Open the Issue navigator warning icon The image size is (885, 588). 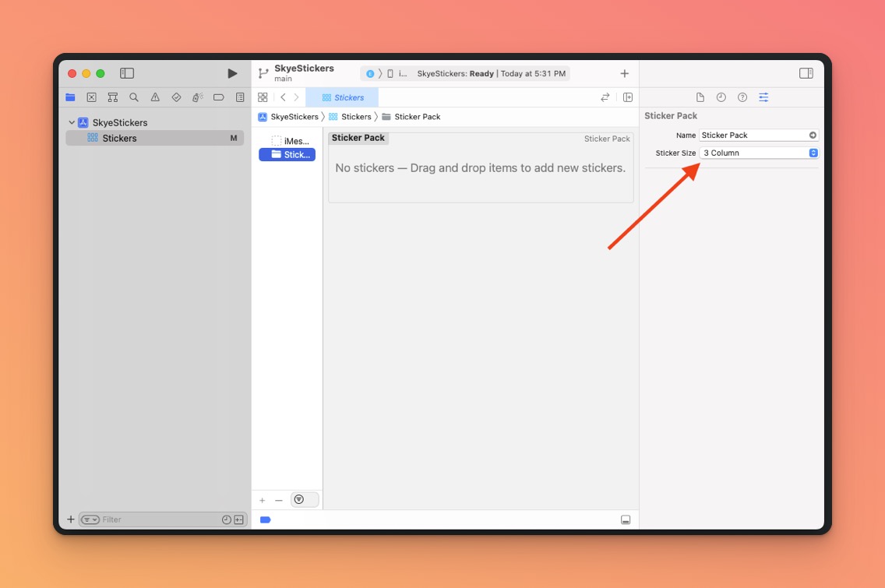155,97
